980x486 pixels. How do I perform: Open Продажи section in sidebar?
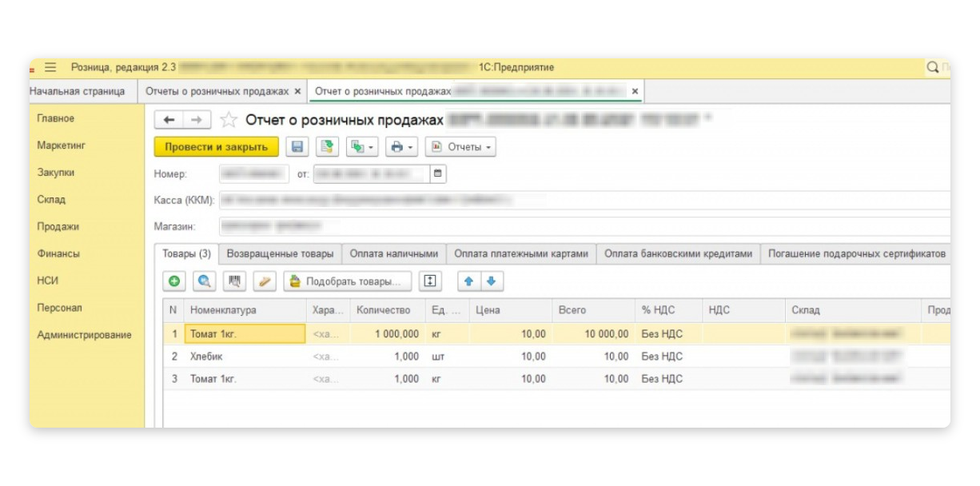pyautogui.click(x=58, y=227)
